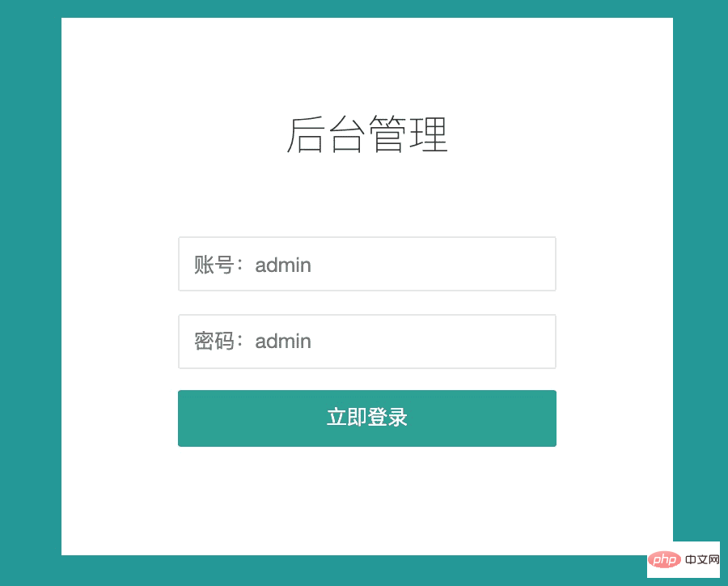Click the 立即登录 login button
The height and width of the screenshot is (586, 728).
pyautogui.click(x=366, y=418)
